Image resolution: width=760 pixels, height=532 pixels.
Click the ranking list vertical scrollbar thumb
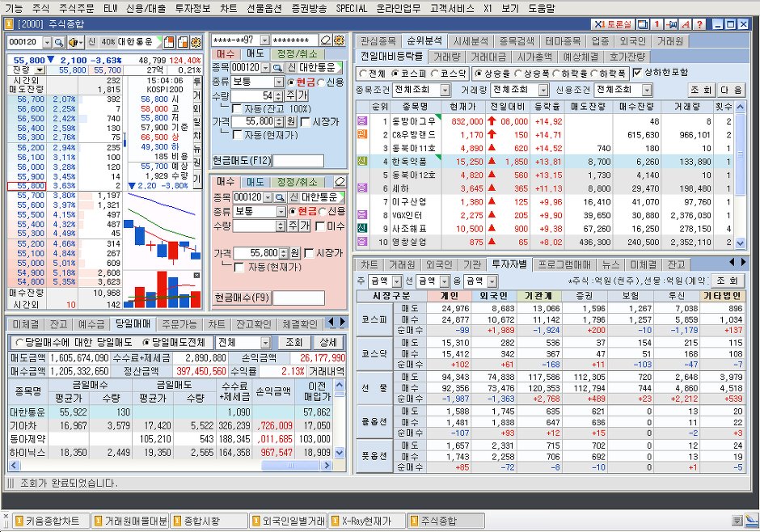pos(740,154)
